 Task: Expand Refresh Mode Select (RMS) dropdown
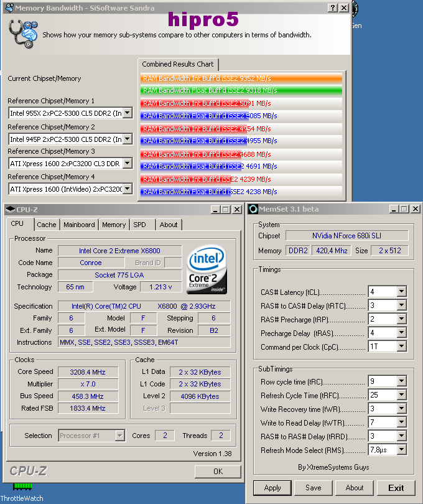point(401,449)
